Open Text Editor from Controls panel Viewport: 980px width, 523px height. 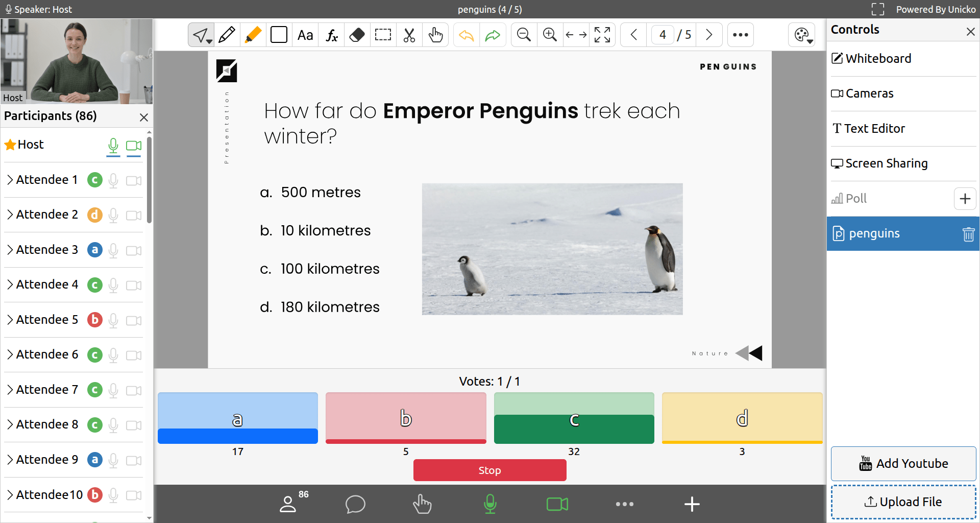(903, 129)
